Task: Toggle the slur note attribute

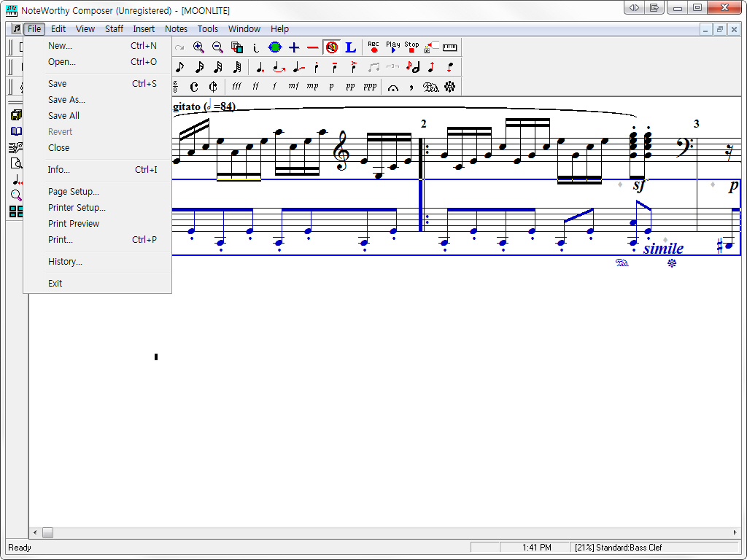Action: (279, 67)
